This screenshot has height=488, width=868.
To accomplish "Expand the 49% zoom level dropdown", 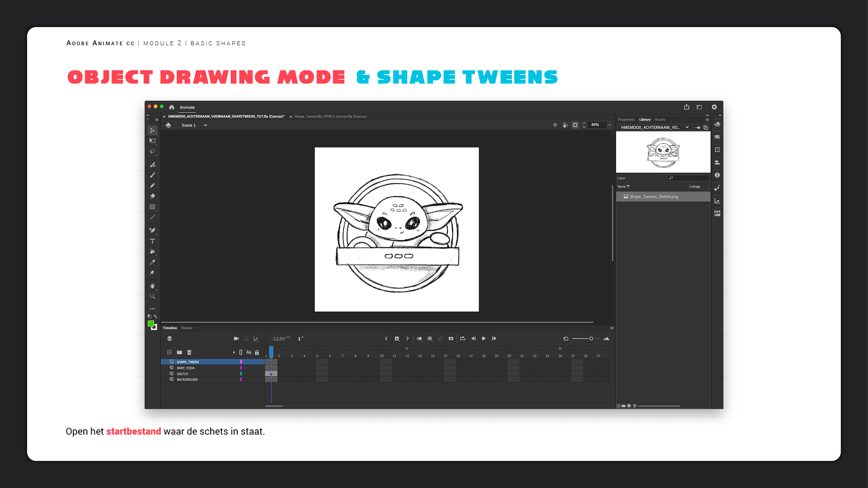I will tap(609, 125).
